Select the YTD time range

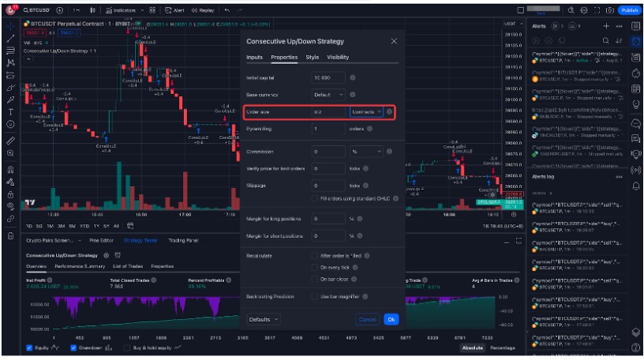coord(84,226)
